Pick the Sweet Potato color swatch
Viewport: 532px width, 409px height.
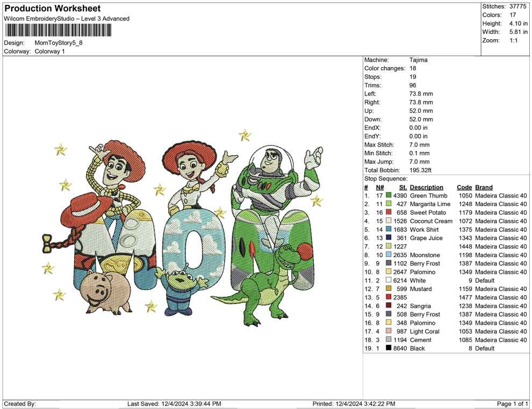tap(389, 213)
